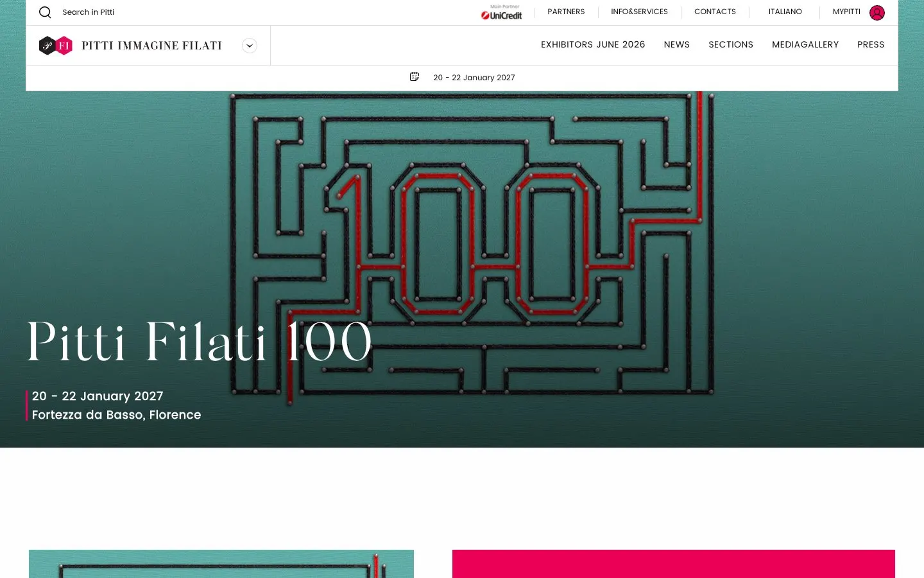
Task: Click the Pitti Immagine Filati title
Action: 151,46
